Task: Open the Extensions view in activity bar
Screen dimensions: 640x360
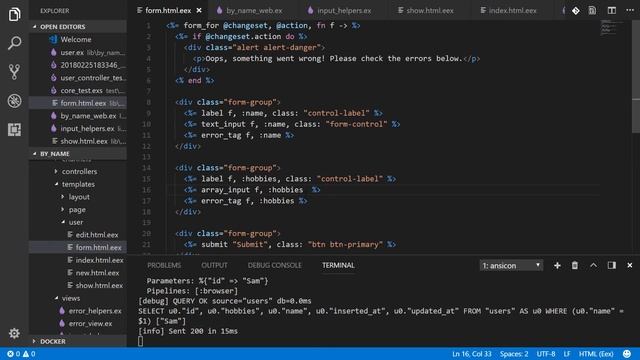Action: pyautogui.click(x=14, y=129)
